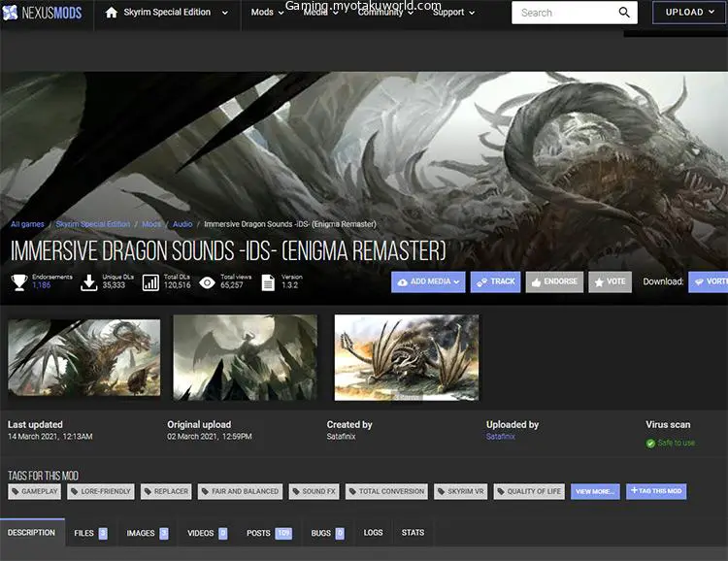Click the Total DLs bar chart icon

[150, 281]
